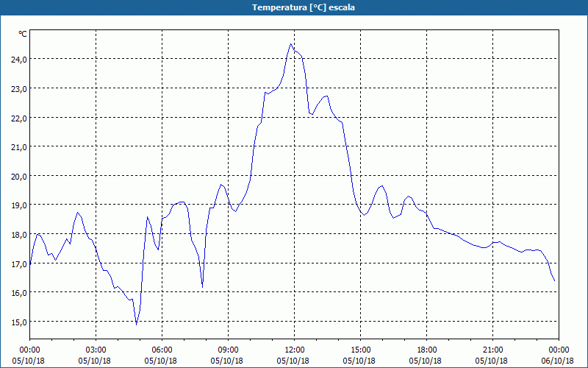This screenshot has width=588, height=368.
Task: Click the 18,0 y-axis label
Action: (x=19, y=235)
